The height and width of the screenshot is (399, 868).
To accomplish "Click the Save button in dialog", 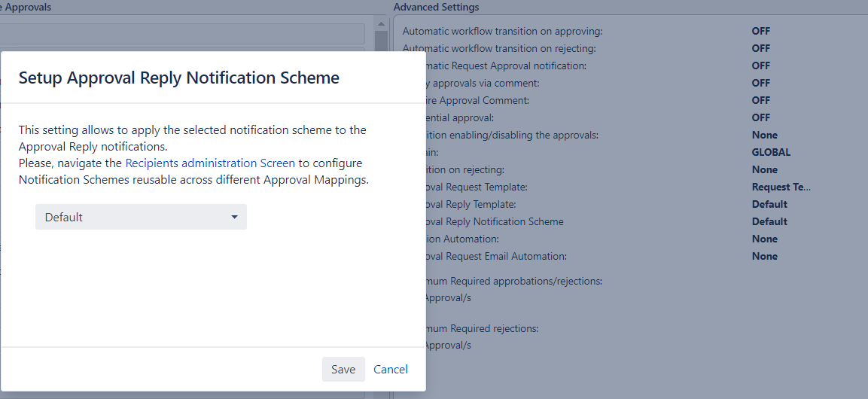I will (x=343, y=369).
